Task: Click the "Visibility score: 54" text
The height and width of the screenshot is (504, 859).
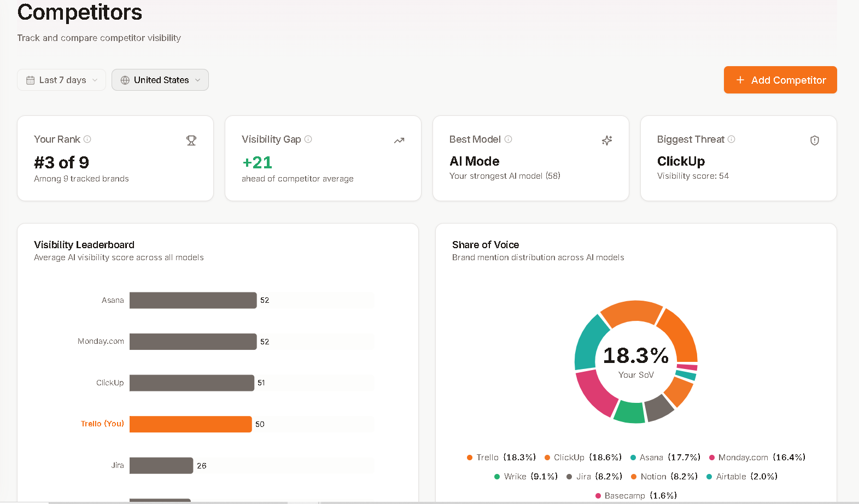Action: 693,176
